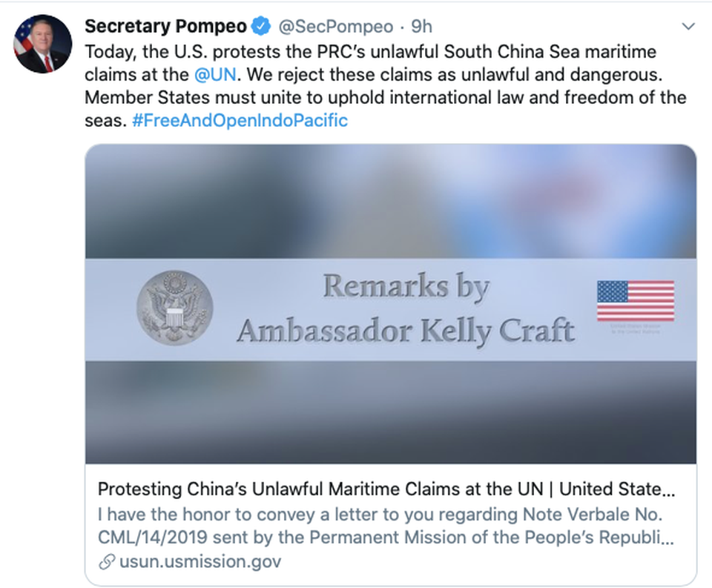Click the "Protesting China's Unlawful Maritime Claims" card title

pos(386,489)
